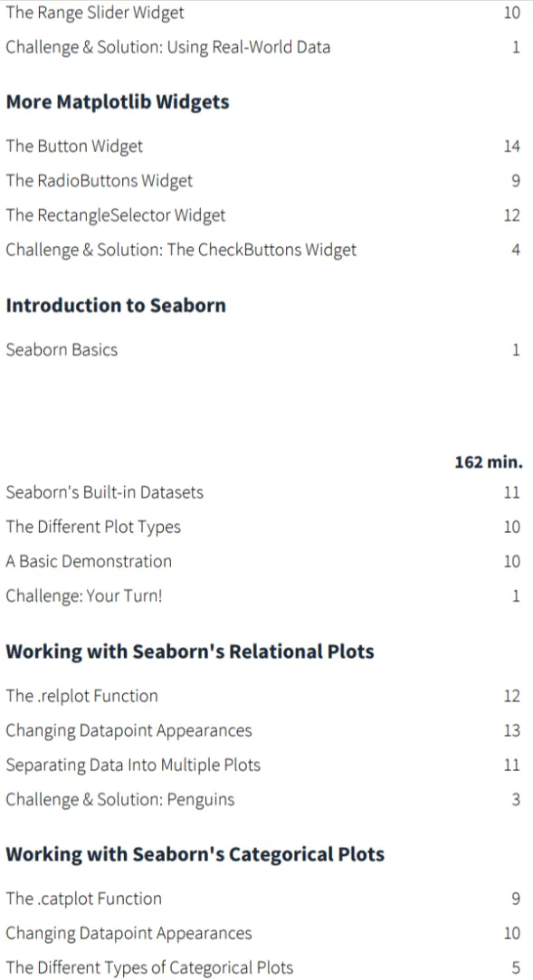Select the Introduction to Seaborn heading
533x980 pixels.
point(116,305)
